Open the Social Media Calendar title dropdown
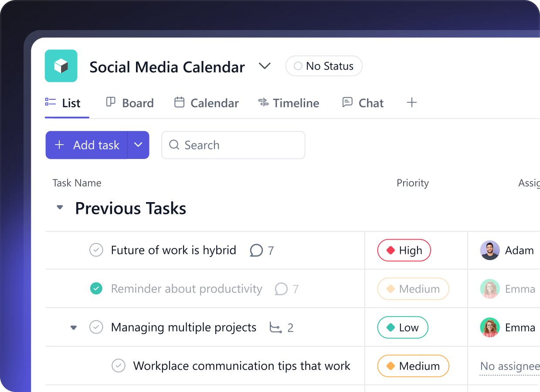The image size is (540, 392). point(265,66)
